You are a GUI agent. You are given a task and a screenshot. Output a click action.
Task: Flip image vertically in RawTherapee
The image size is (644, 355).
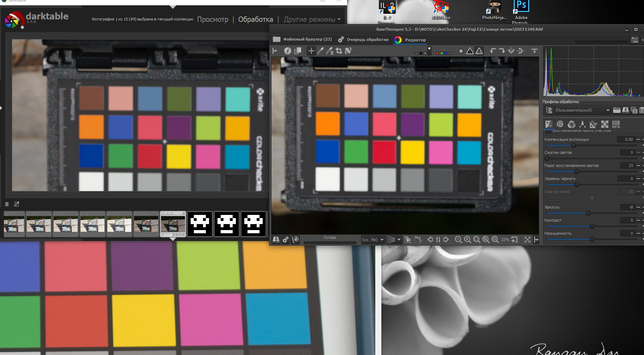(520, 51)
